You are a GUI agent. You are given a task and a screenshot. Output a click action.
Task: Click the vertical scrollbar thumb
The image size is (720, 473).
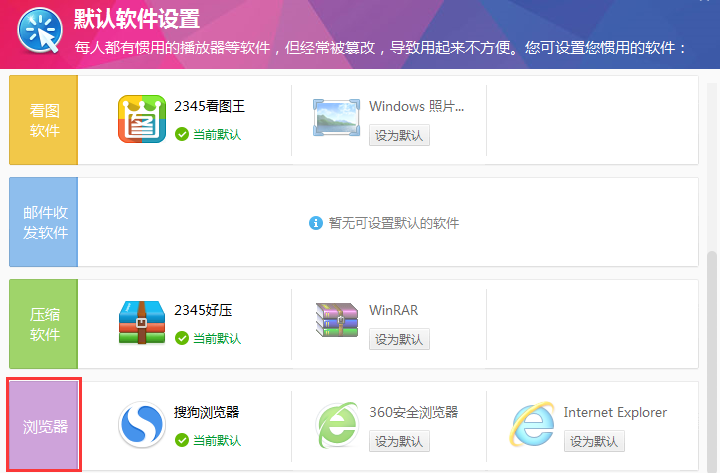point(712,362)
